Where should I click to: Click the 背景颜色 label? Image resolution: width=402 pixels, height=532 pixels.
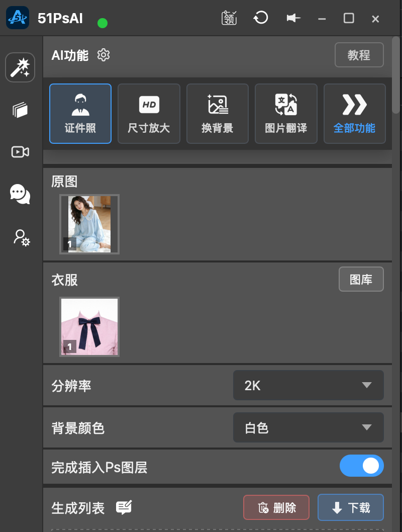click(78, 428)
